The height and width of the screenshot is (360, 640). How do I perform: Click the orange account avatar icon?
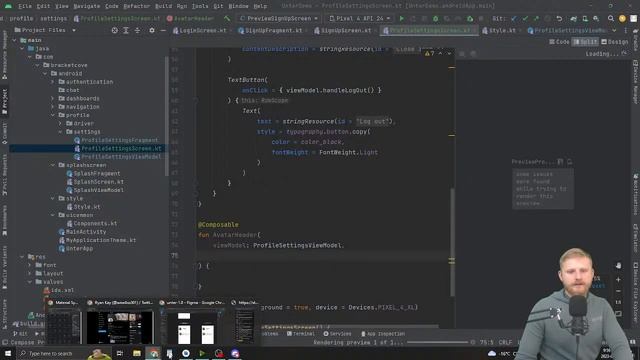622,18
